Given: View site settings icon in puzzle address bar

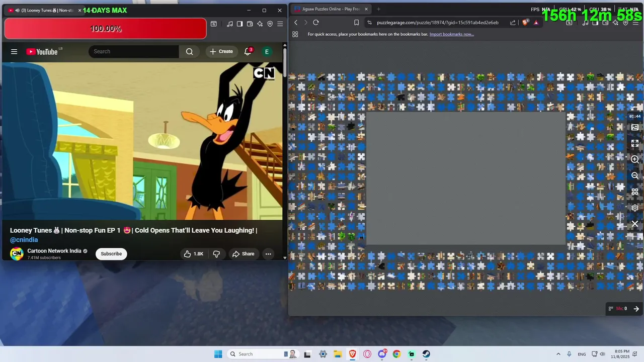Looking at the screenshot, I should (x=370, y=23).
